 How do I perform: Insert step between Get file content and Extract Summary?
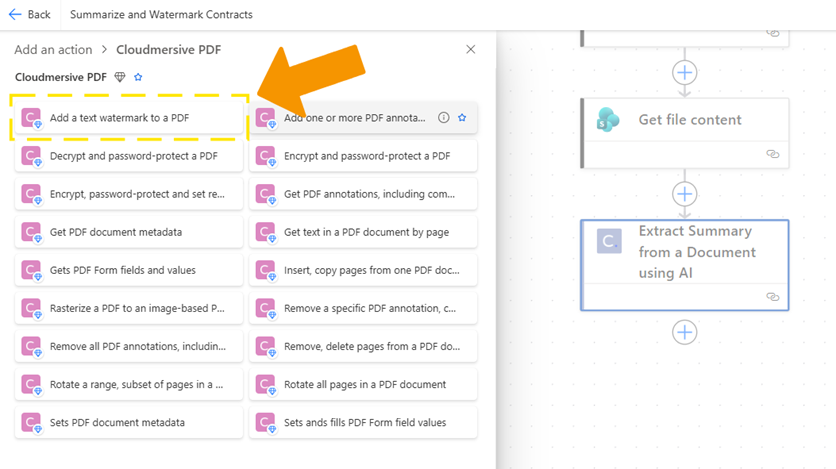pyautogui.click(x=685, y=194)
